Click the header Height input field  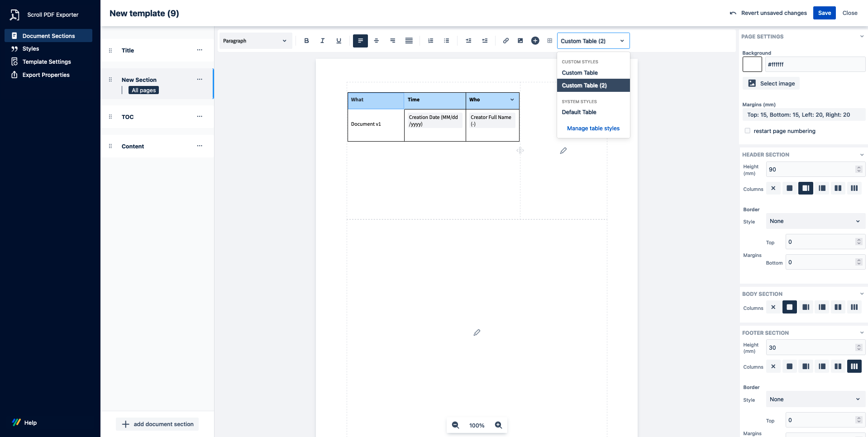[810, 170]
